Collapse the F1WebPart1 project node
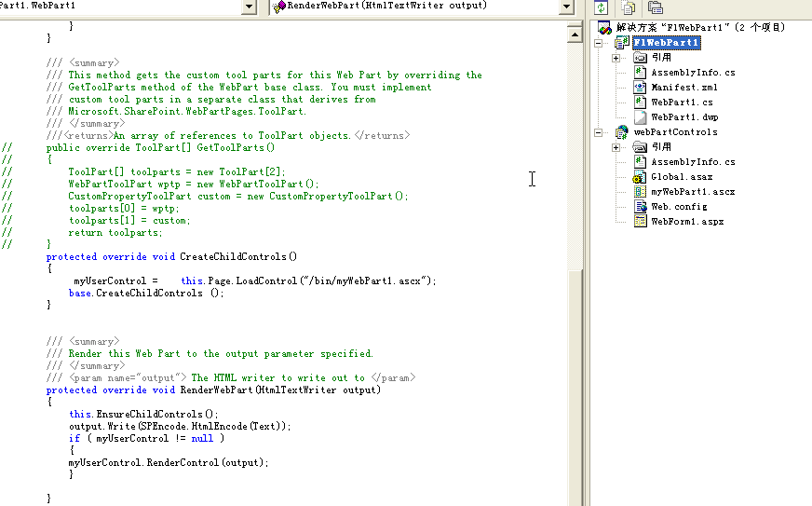 coord(600,43)
